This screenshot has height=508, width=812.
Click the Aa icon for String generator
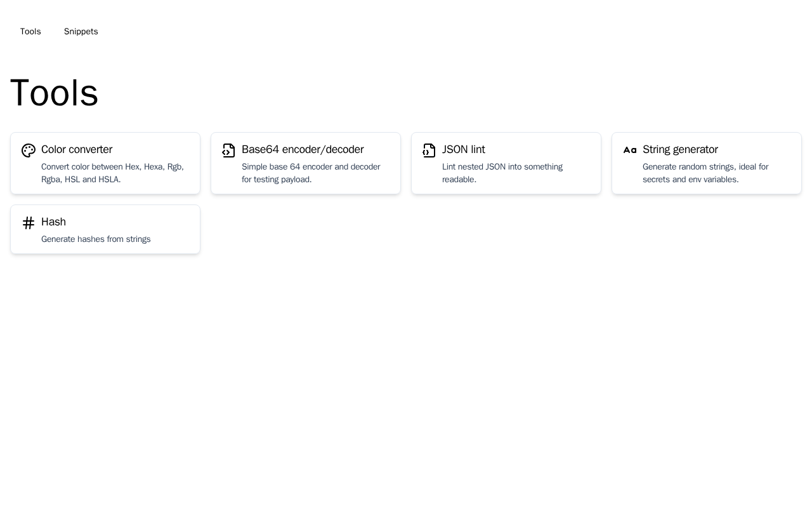point(630,150)
